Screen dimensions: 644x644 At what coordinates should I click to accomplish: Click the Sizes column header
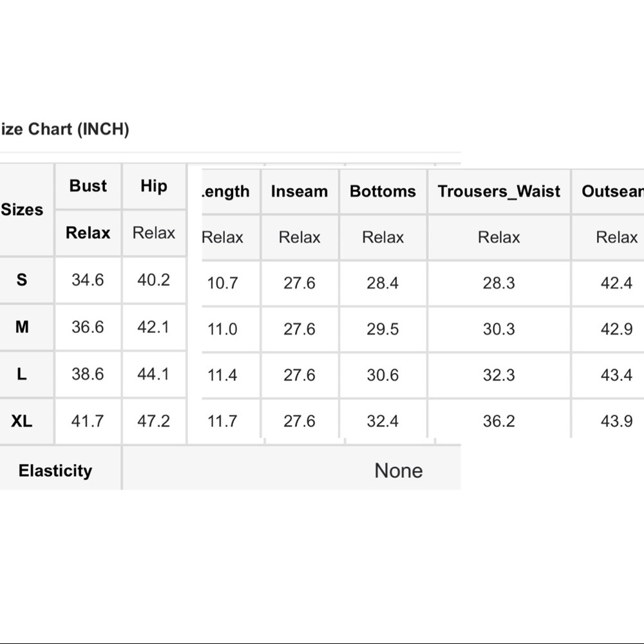point(22,209)
